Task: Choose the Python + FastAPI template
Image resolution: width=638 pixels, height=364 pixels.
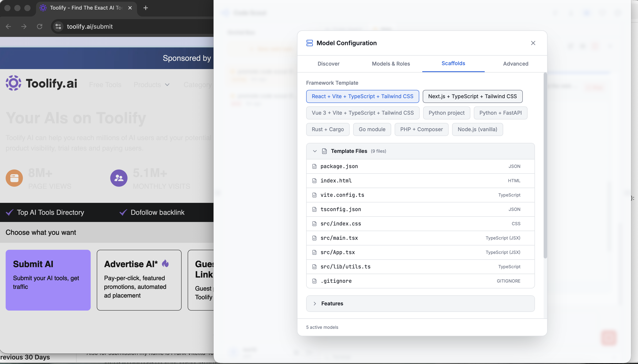Action: point(500,113)
